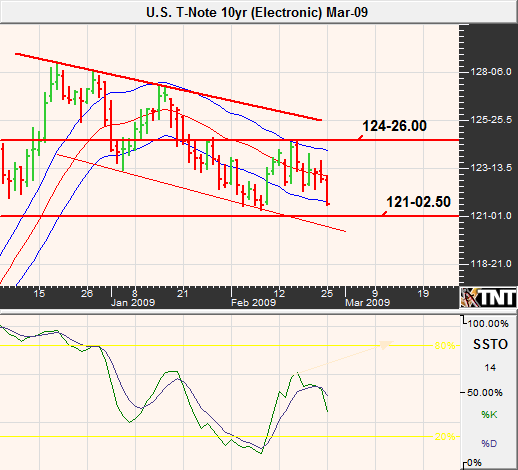Viewport: 518px width, 470px height.
Task: Select the 128-06.0 price axis label
Action: click(x=490, y=72)
